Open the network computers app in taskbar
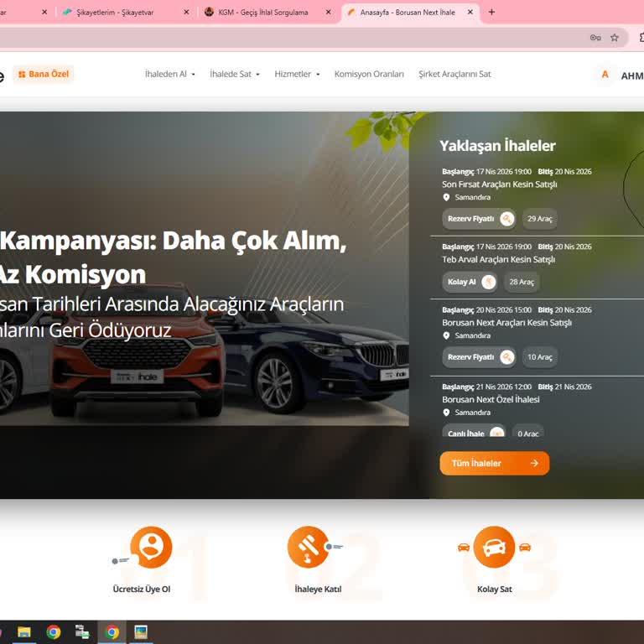Screen dimensions: 644x644 [x=82, y=632]
